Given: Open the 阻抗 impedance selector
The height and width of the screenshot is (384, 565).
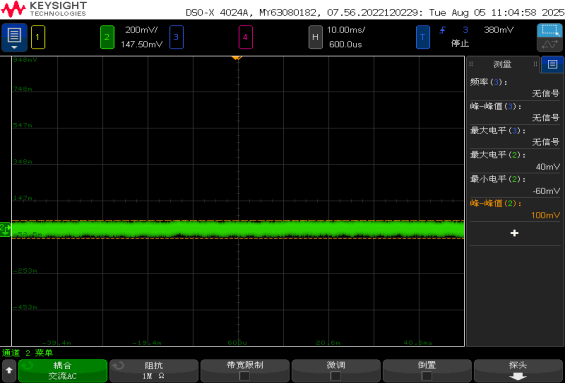Looking at the screenshot, I should click(154, 371).
